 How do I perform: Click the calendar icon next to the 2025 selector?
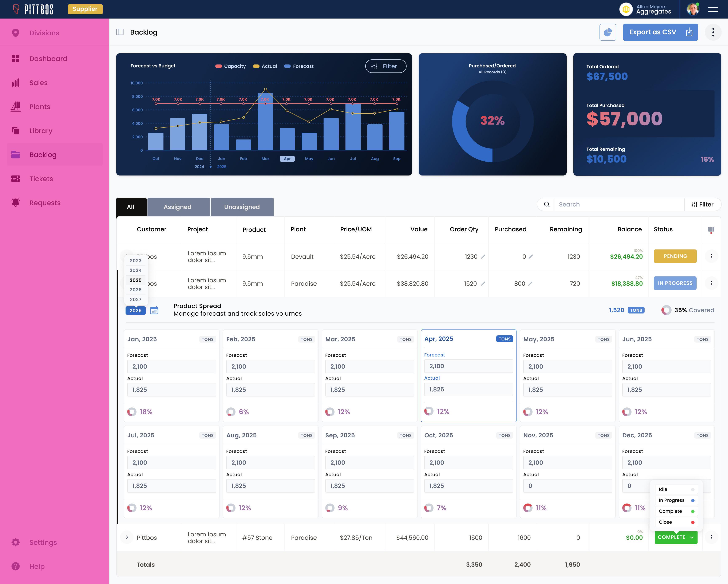(x=154, y=310)
